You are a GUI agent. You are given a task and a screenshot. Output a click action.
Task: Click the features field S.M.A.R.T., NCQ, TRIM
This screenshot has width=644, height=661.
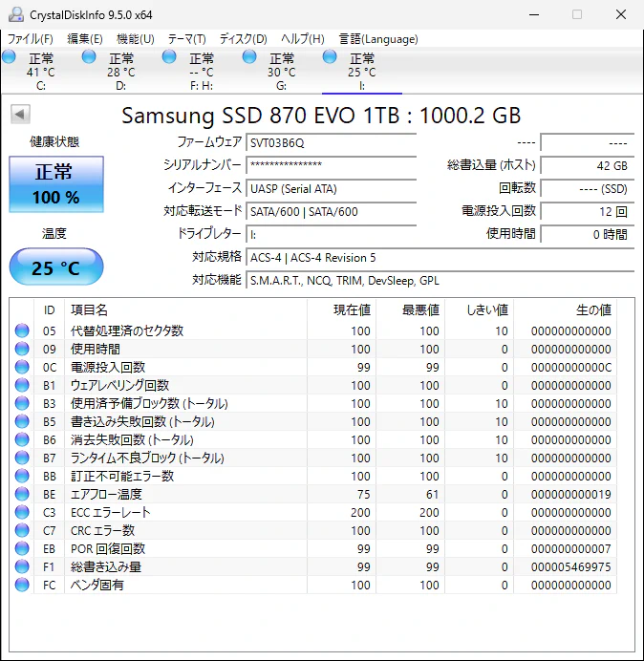click(440, 280)
